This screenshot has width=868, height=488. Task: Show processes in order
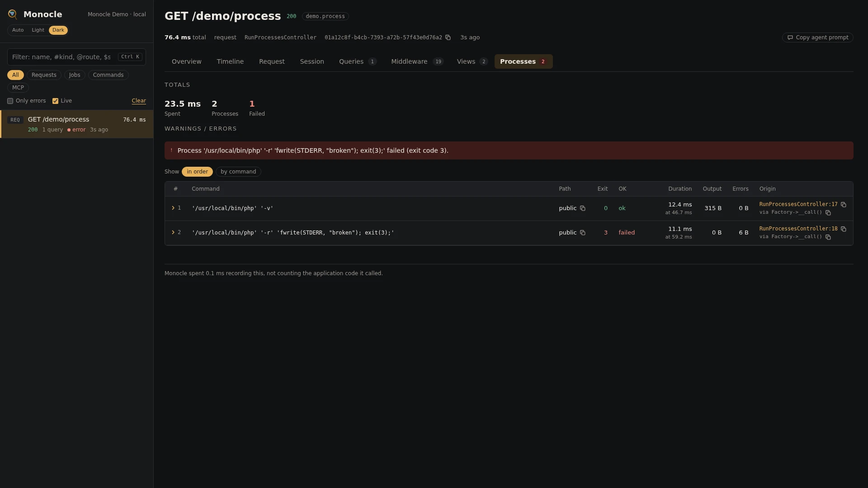[197, 172]
